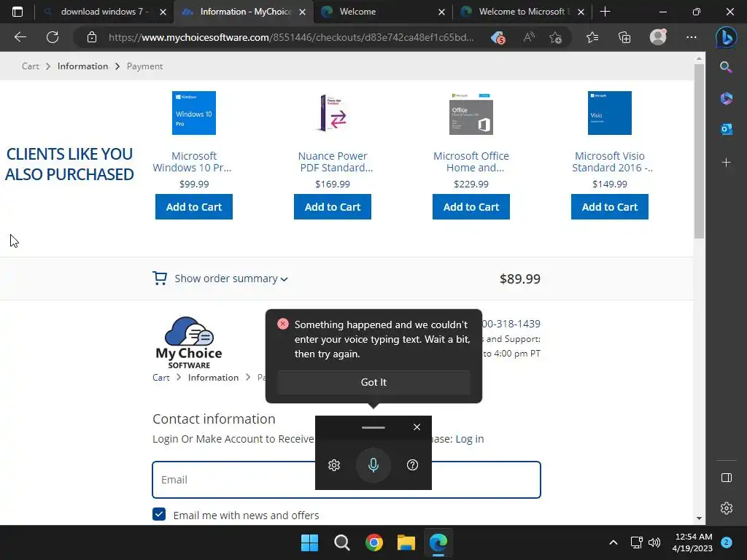The height and width of the screenshot is (560, 747).
Task: Click Office Home product thumbnail
Action: [x=471, y=113]
